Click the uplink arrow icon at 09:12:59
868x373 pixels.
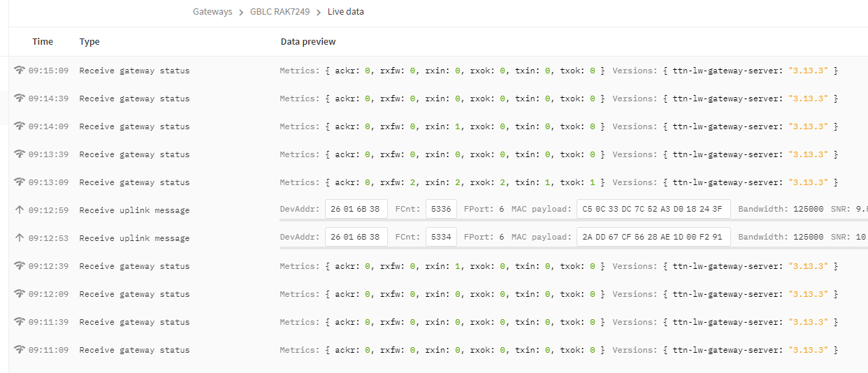[x=20, y=210]
